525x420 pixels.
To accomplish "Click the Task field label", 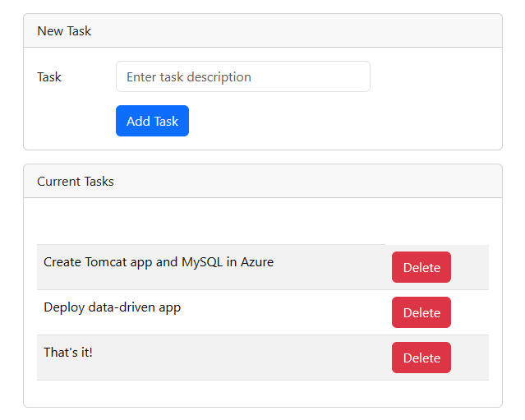I will coord(49,77).
